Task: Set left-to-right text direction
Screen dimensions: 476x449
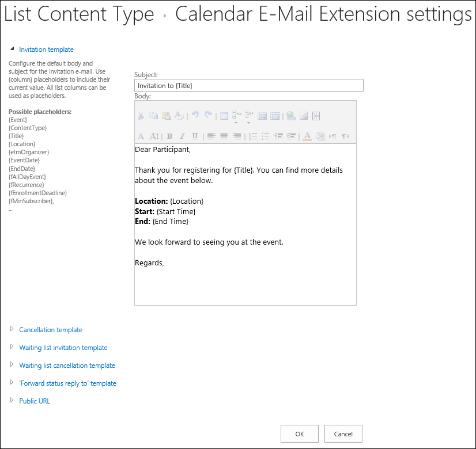Action: pyautogui.click(x=333, y=136)
